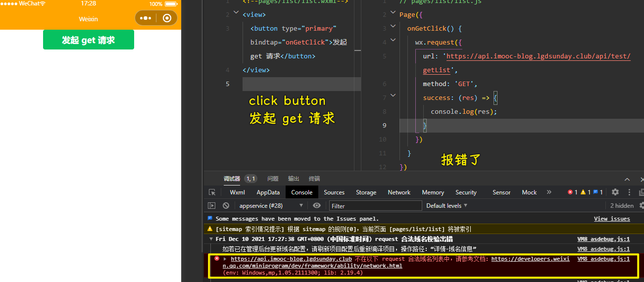Show more devtools tabs chevron
This screenshot has width=644, height=282.
549,192
